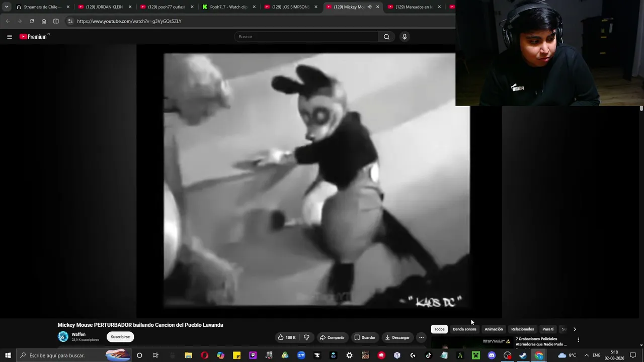Open Zoom from the taskbar
This screenshot has width=644, height=362.
301,355
